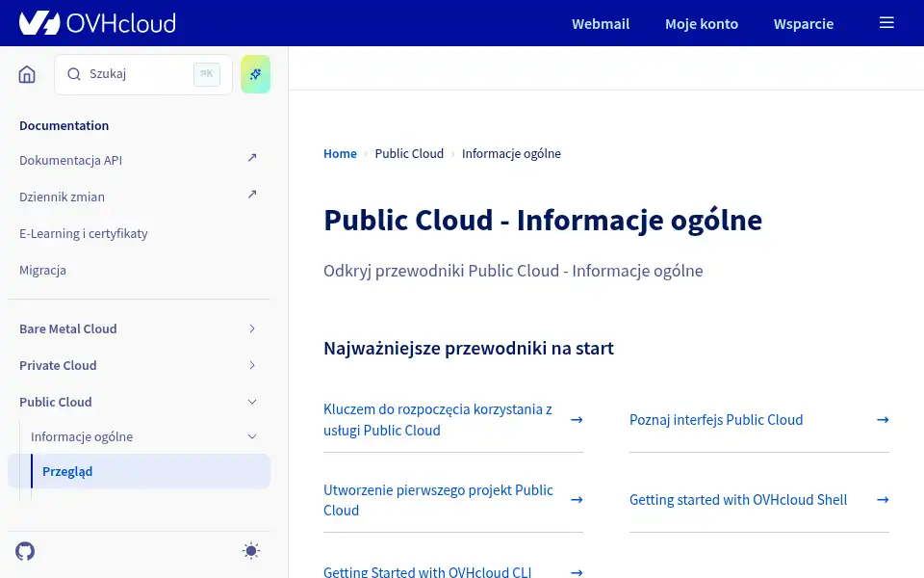The width and height of the screenshot is (924, 578).
Task: Click arrow beside Getting started with OVHcloud Shell
Action: tap(883, 500)
